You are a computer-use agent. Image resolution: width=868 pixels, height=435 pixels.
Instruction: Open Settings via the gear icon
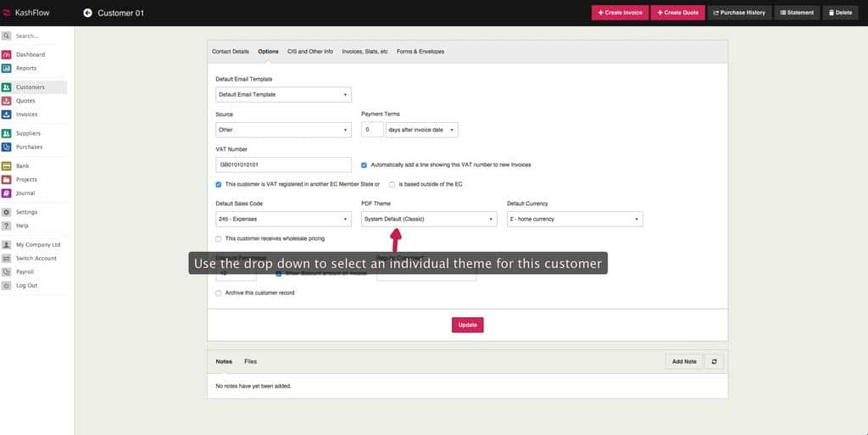[7, 212]
